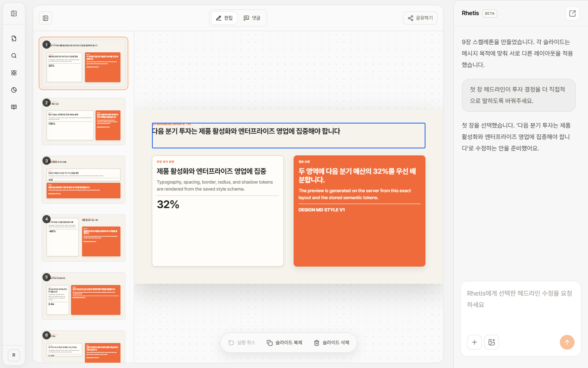Click the 03 BUSINESS UPDATE · 01 label
This screenshot has width=588, height=368.
171,124
